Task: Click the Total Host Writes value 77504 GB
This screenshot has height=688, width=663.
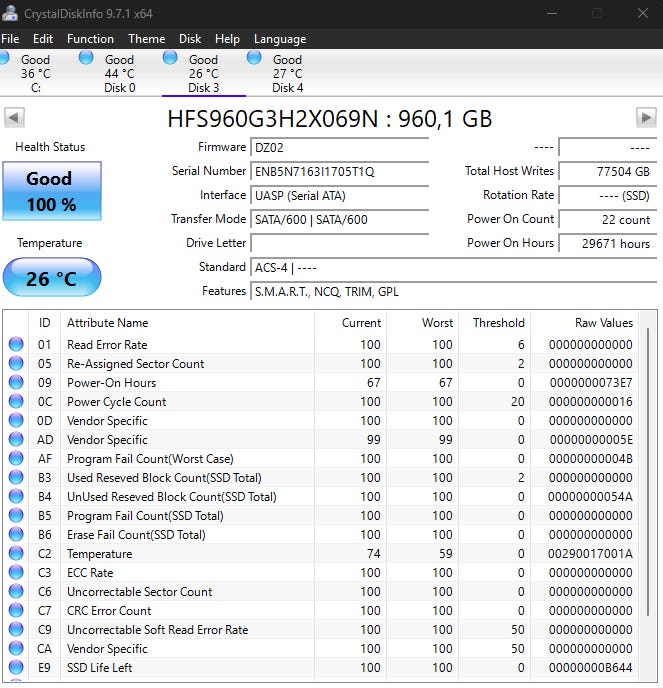Action: point(608,172)
